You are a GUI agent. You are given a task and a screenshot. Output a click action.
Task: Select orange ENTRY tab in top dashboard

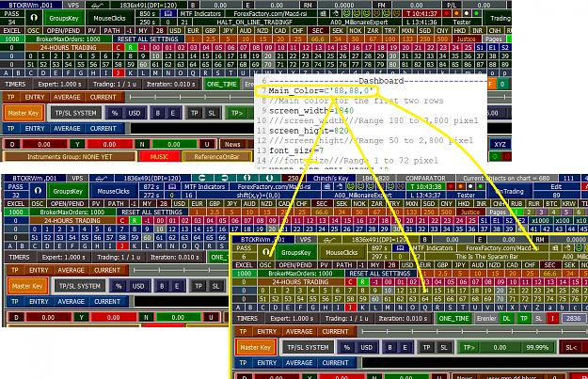click(35, 97)
